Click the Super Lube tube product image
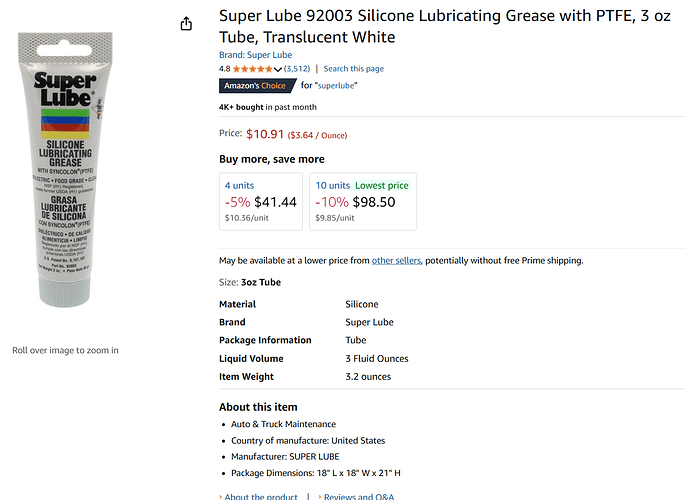 click(x=65, y=169)
